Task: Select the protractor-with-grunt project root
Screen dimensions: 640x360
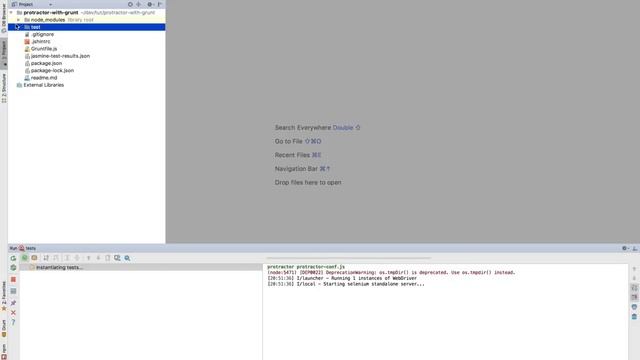Action: (51, 13)
